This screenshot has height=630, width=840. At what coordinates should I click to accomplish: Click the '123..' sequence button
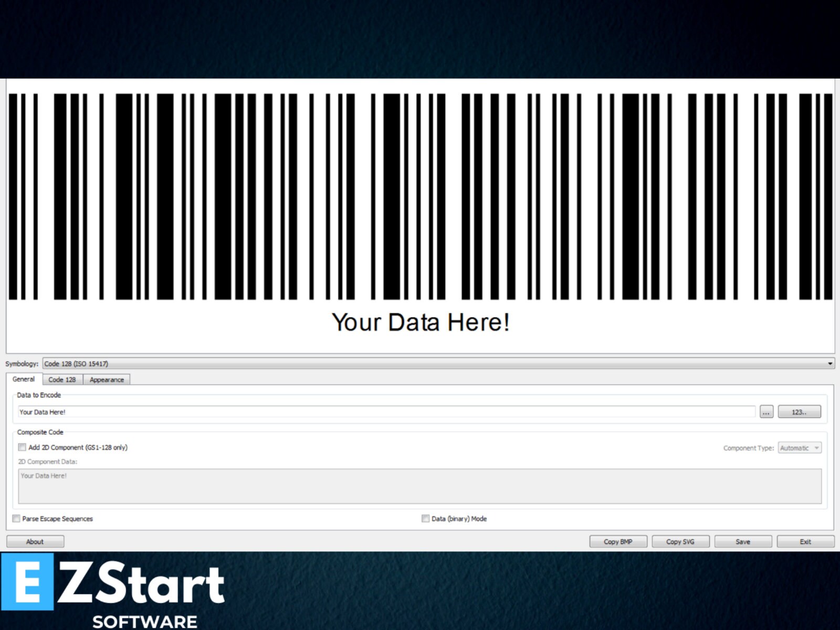click(799, 412)
